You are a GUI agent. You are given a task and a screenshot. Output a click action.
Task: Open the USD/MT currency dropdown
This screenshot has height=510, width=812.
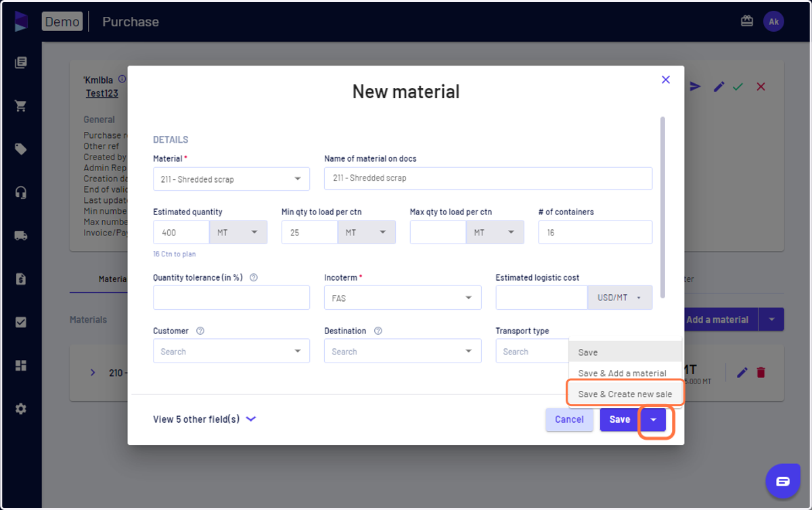click(620, 298)
